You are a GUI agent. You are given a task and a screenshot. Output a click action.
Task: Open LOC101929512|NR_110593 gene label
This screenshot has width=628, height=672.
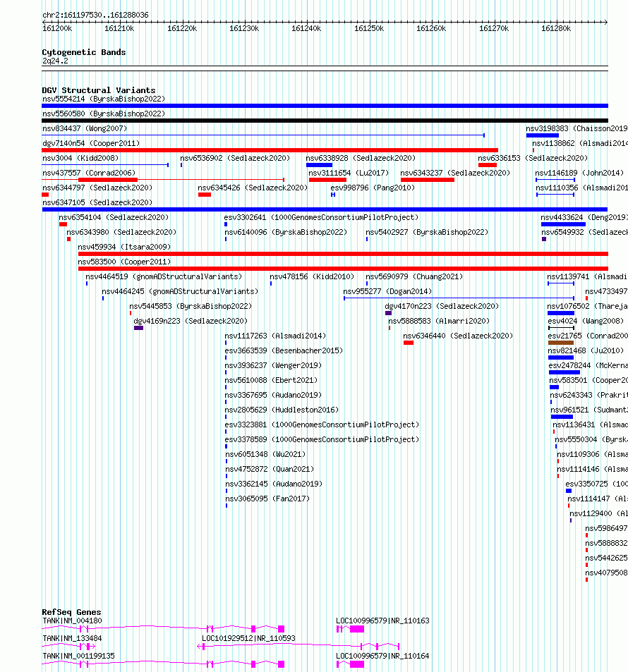click(249, 638)
